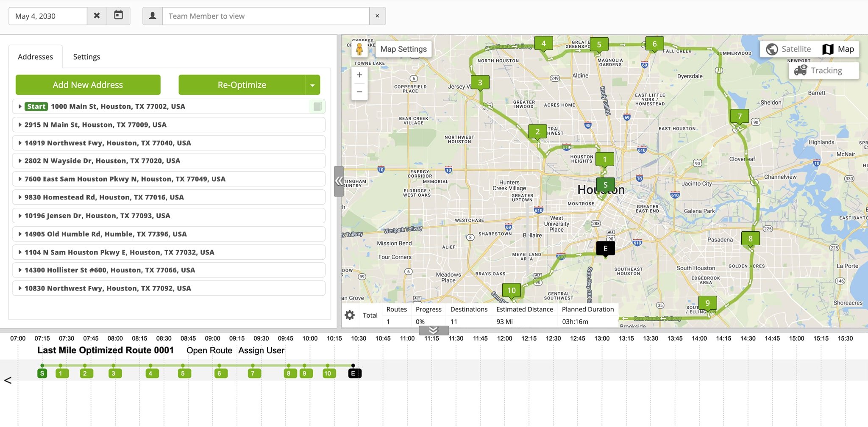Open the Re-Optimize dropdown arrow

312,85
